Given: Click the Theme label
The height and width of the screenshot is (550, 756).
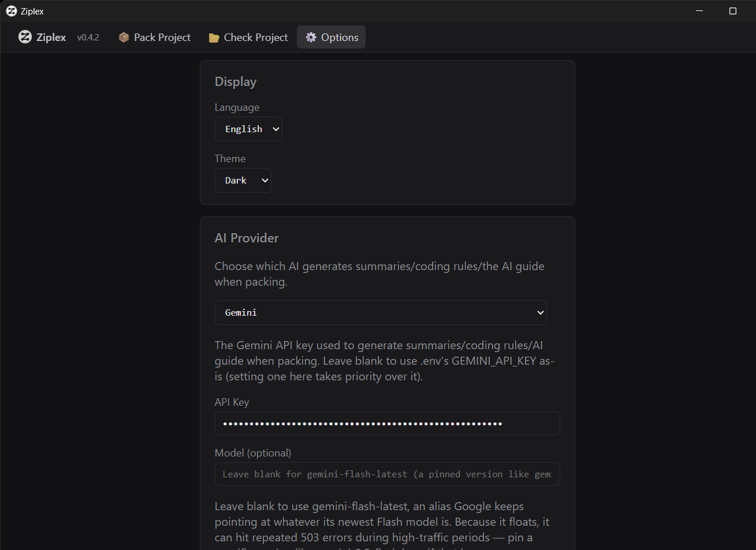Looking at the screenshot, I should pos(230,159).
